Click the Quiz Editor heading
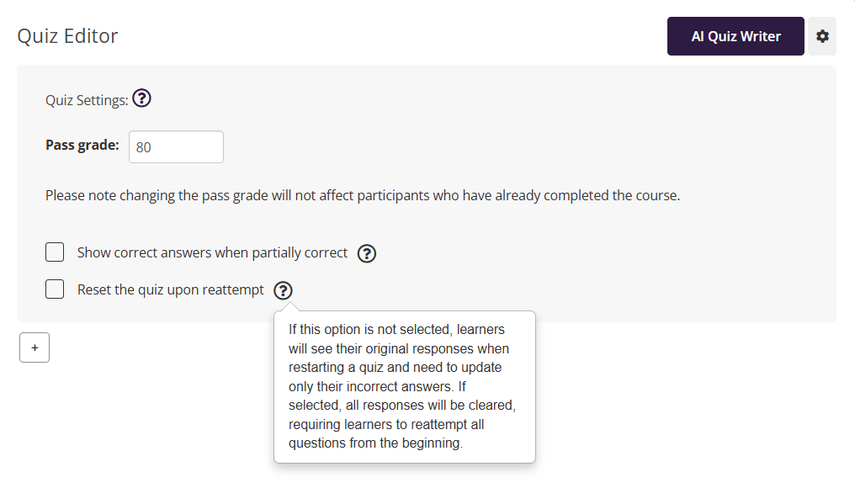855x504 pixels. 68,36
